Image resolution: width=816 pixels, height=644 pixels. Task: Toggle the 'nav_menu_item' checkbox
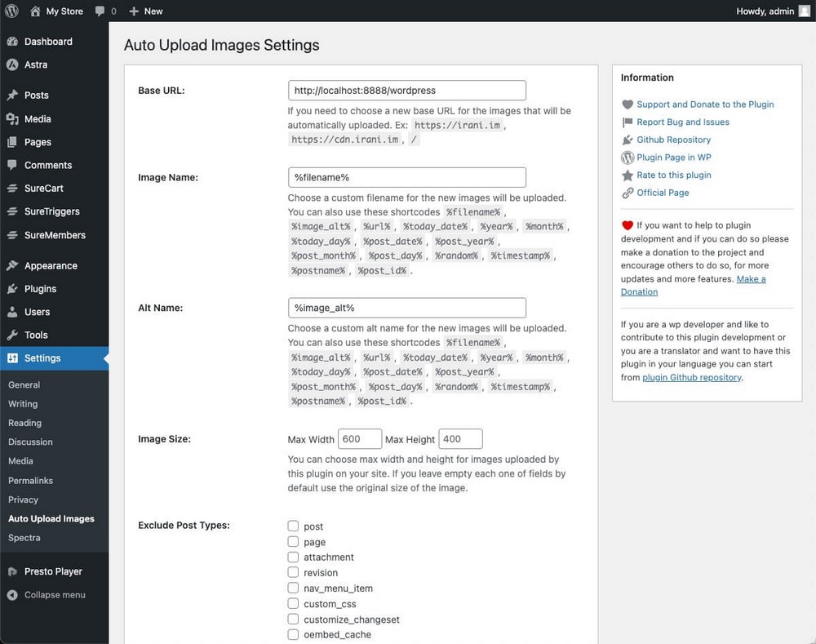[293, 588]
